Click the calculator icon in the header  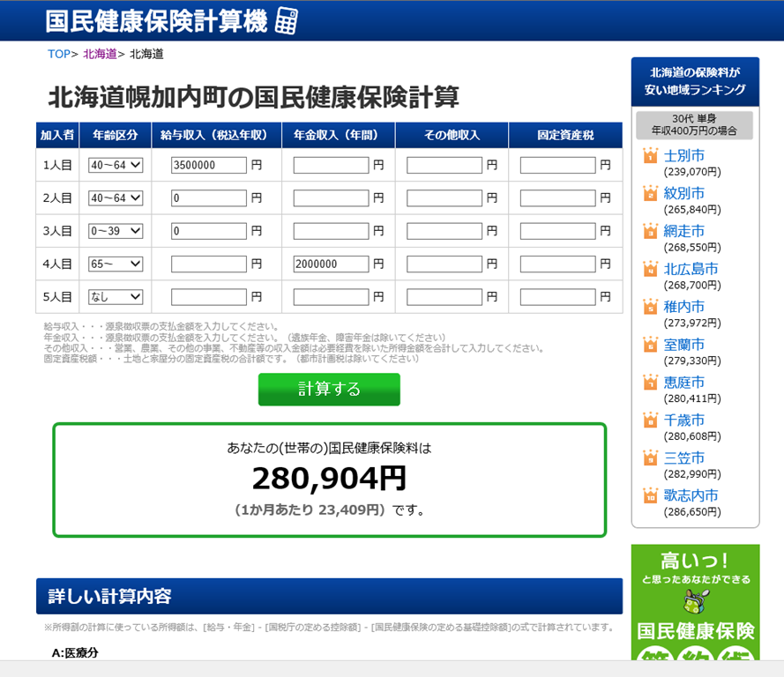[287, 21]
